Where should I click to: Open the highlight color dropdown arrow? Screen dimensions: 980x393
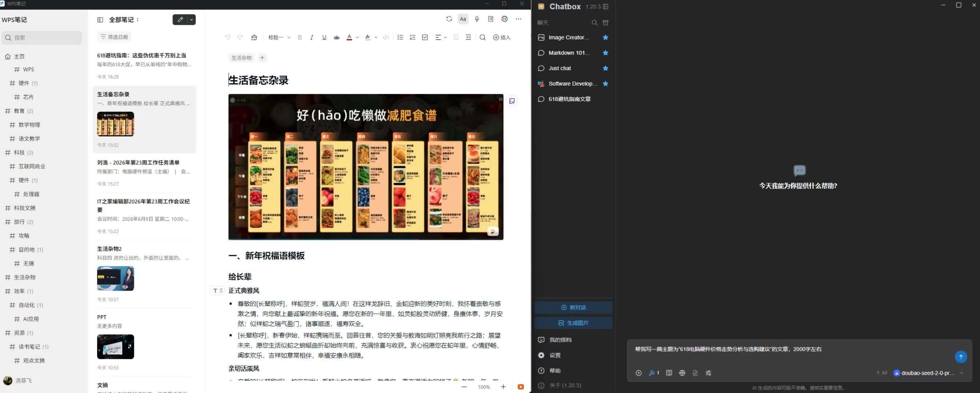[x=376, y=37]
